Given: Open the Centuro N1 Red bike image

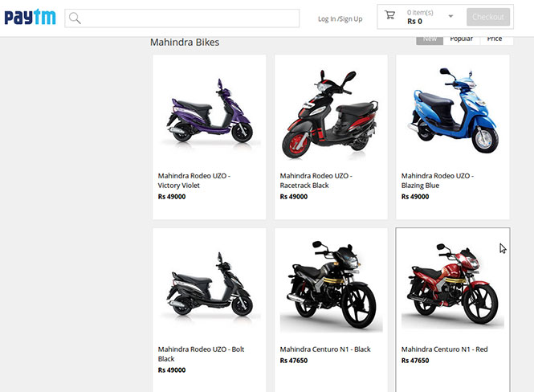Looking at the screenshot, I should point(453,284).
